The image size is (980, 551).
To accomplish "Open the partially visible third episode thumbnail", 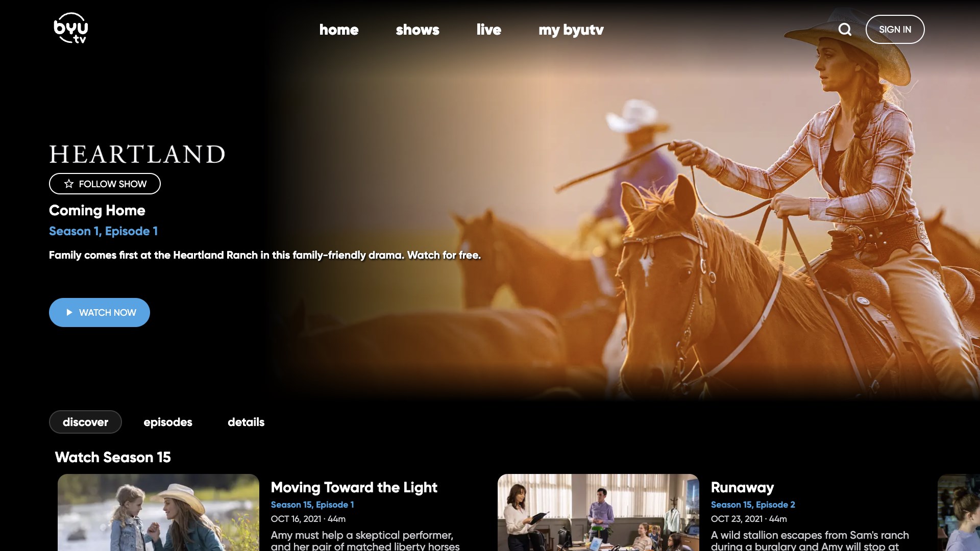I will click(x=960, y=512).
